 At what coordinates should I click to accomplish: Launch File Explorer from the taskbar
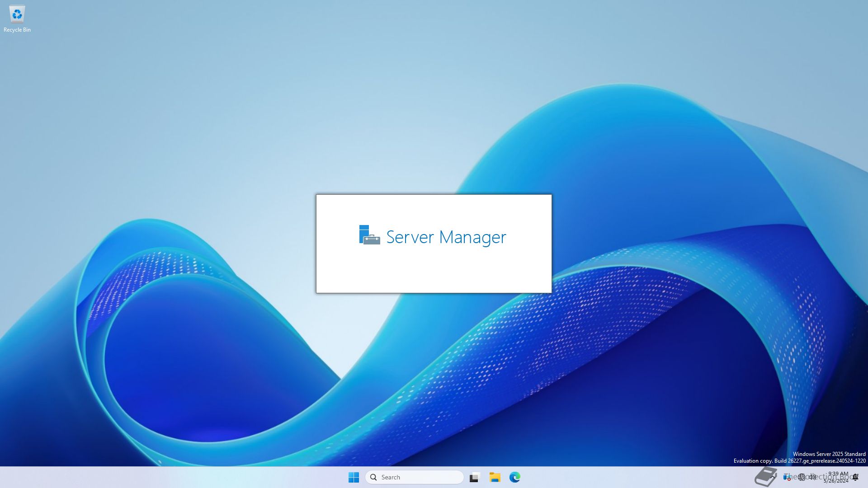pyautogui.click(x=495, y=477)
